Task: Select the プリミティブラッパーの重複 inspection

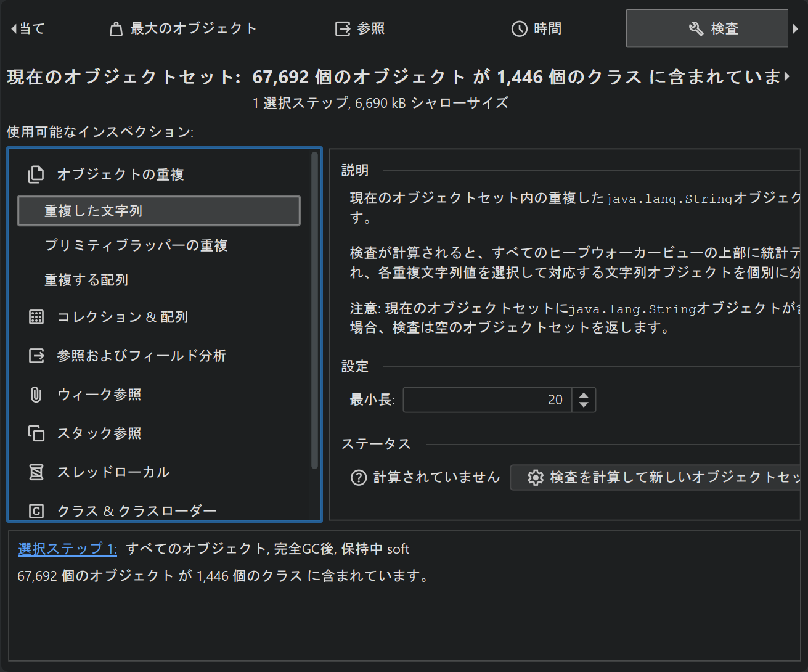Action: click(x=136, y=245)
